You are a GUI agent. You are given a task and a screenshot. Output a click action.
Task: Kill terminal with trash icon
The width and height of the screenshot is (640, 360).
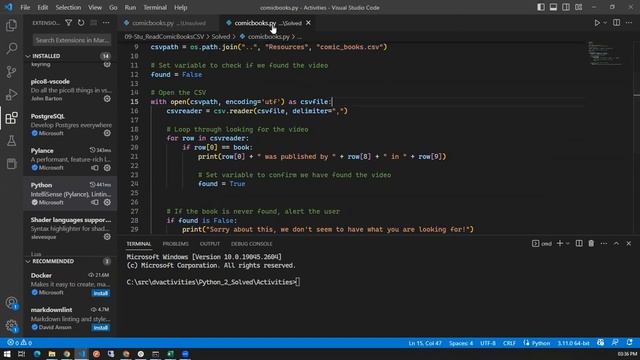(591, 243)
